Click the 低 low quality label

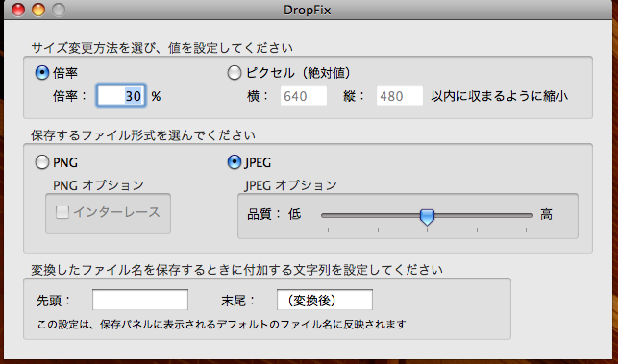pyautogui.click(x=294, y=215)
